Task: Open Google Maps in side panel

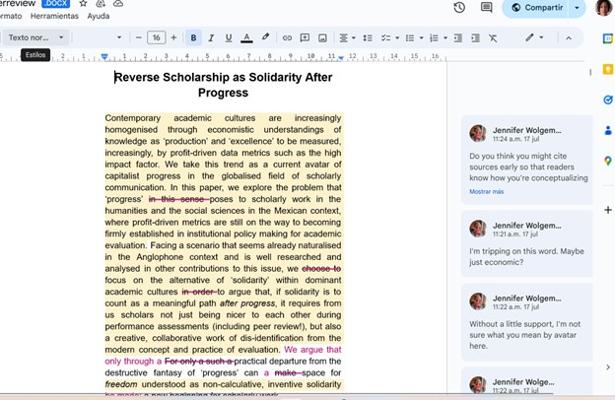Action: pyautogui.click(x=607, y=161)
